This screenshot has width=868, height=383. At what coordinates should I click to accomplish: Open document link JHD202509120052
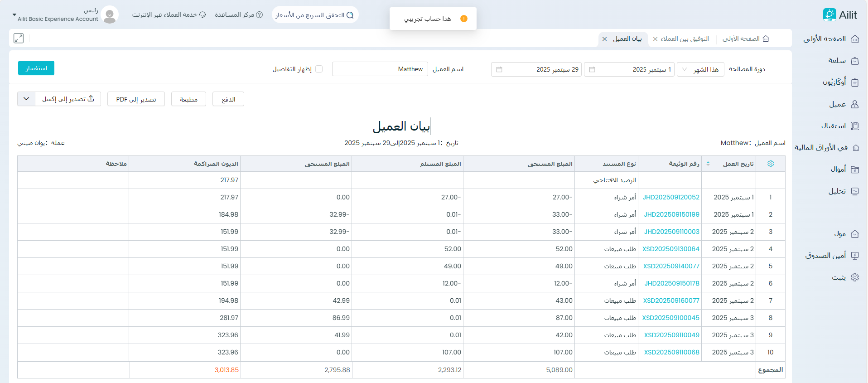click(671, 197)
